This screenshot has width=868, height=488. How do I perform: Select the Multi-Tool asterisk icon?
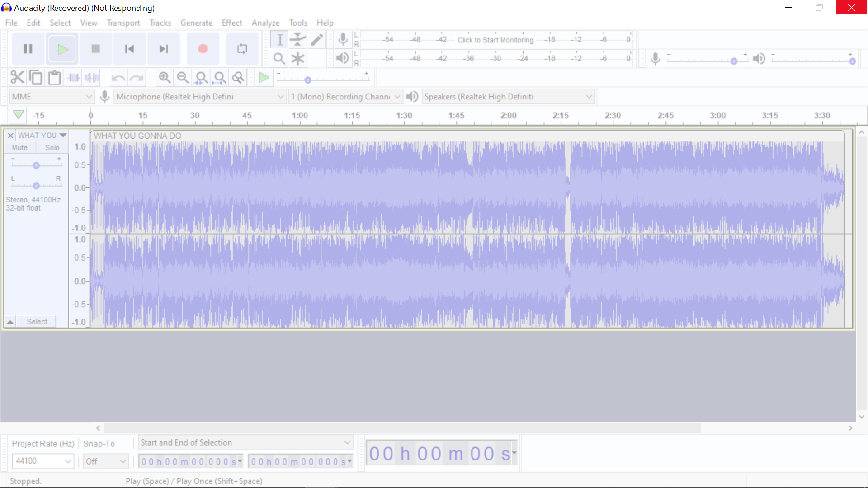(x=298, y=58)
